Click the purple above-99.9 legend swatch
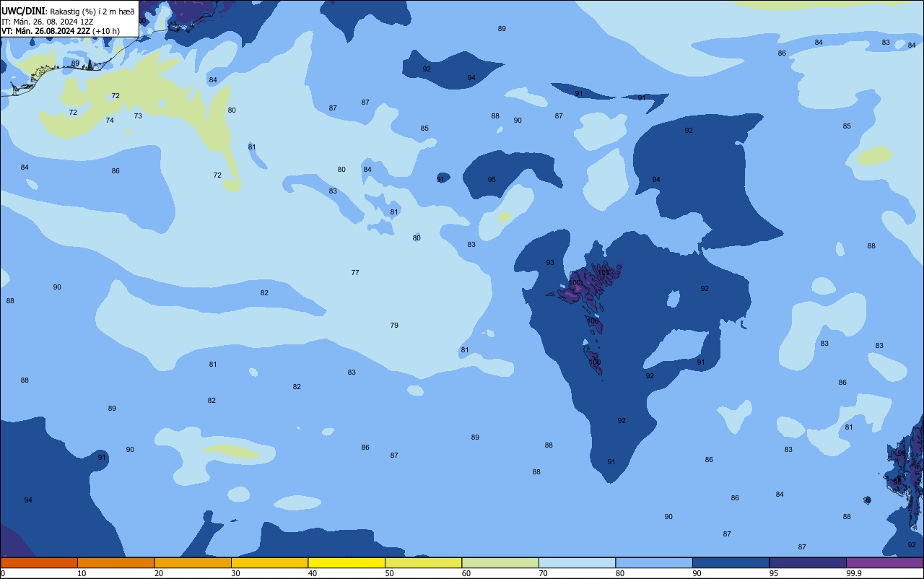The image size is (924, 579). click(885, 562)
